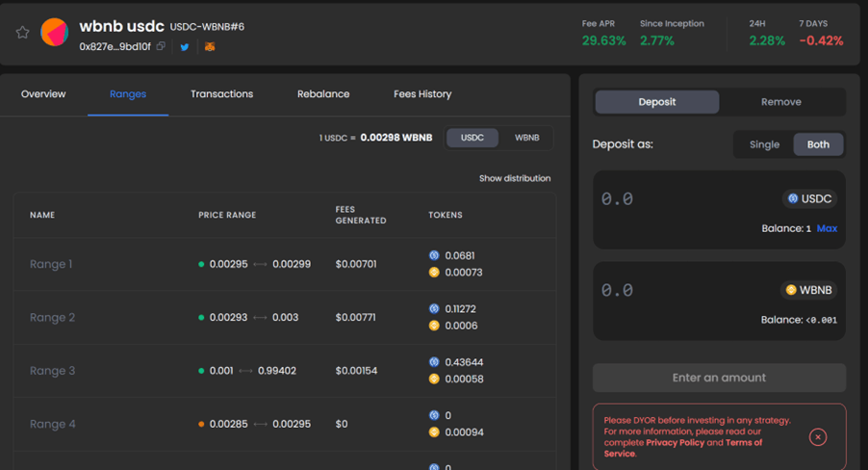
Task: Click the Since Inception value 2.77%
Action: click(657, 40)
